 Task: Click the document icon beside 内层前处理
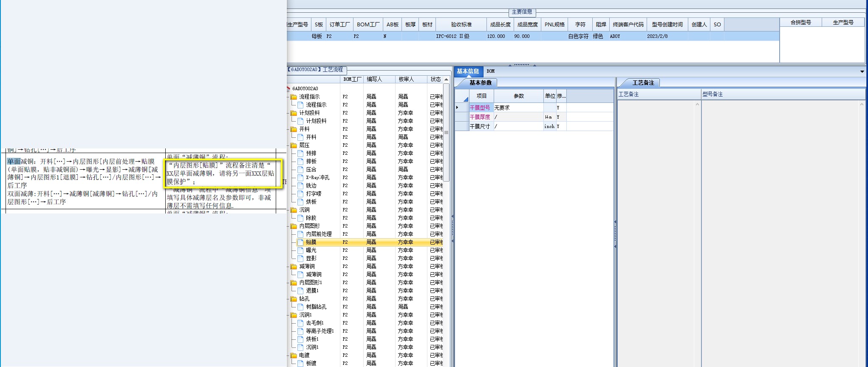click(301, 234)
